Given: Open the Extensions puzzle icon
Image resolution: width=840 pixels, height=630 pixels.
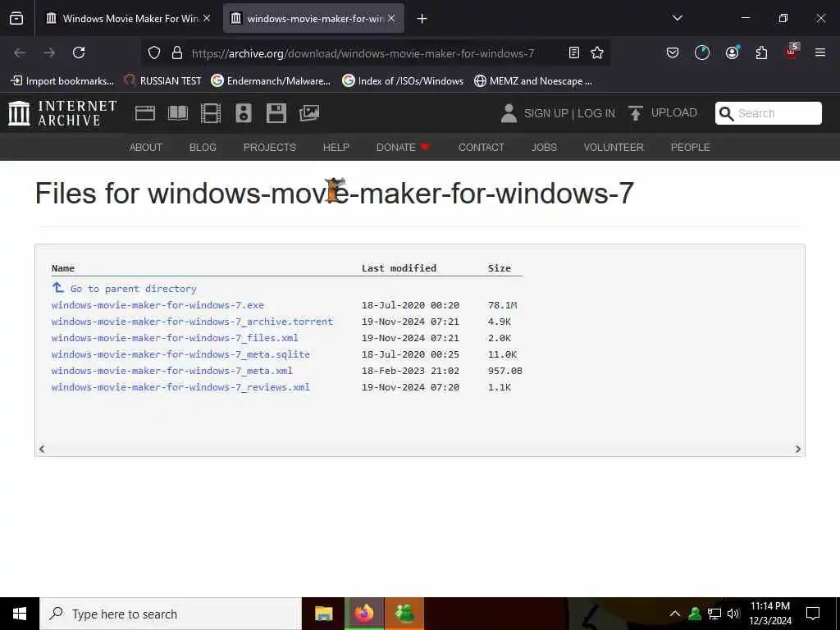Looking at the screenshot, I should coord(761,52).
